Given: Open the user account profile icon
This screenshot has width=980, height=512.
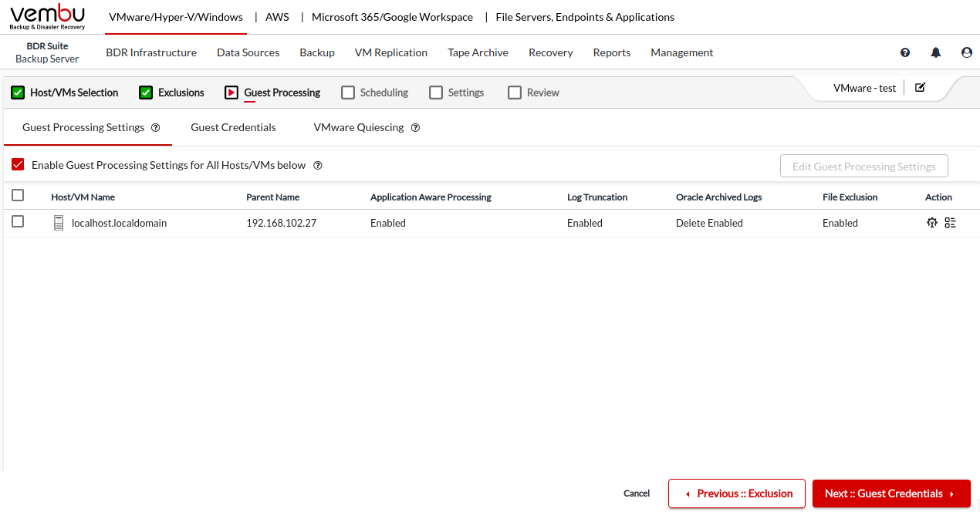Looking at the screenshot, I should point(967,52).
